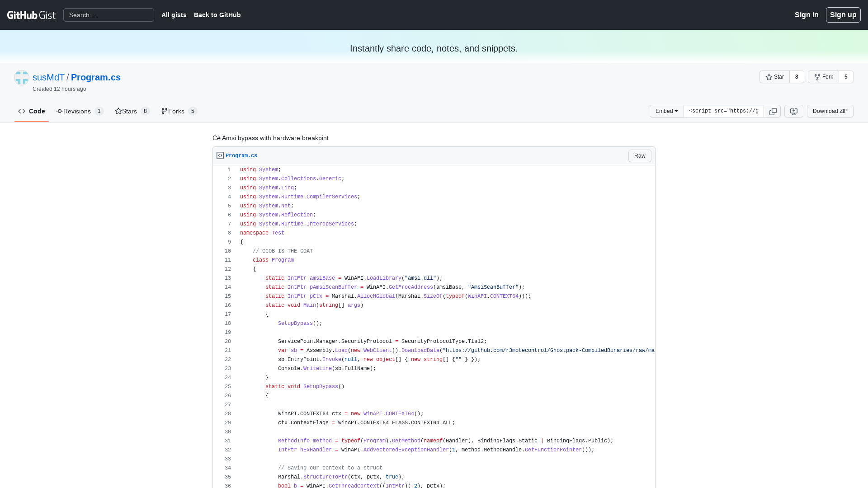Click the gist description "C# Amsi bypass with hardware breakpint"

coord(270,138)
